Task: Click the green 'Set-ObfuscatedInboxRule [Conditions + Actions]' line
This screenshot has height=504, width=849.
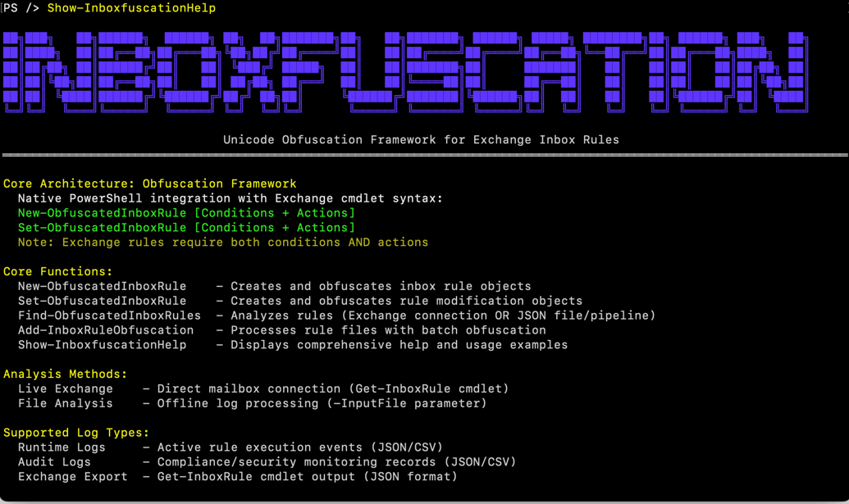Action: click(186, 228)
